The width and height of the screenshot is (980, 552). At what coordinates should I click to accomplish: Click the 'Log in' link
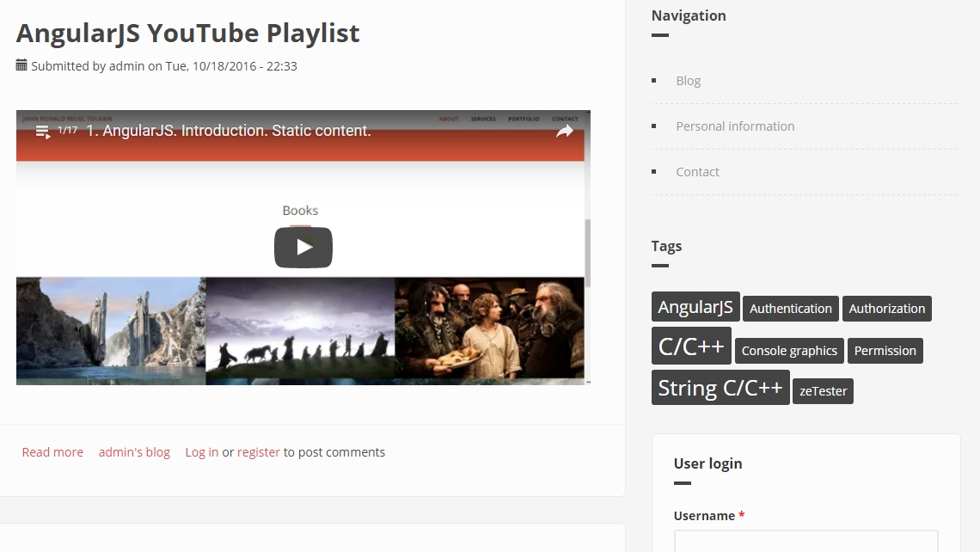pos(202,452)
